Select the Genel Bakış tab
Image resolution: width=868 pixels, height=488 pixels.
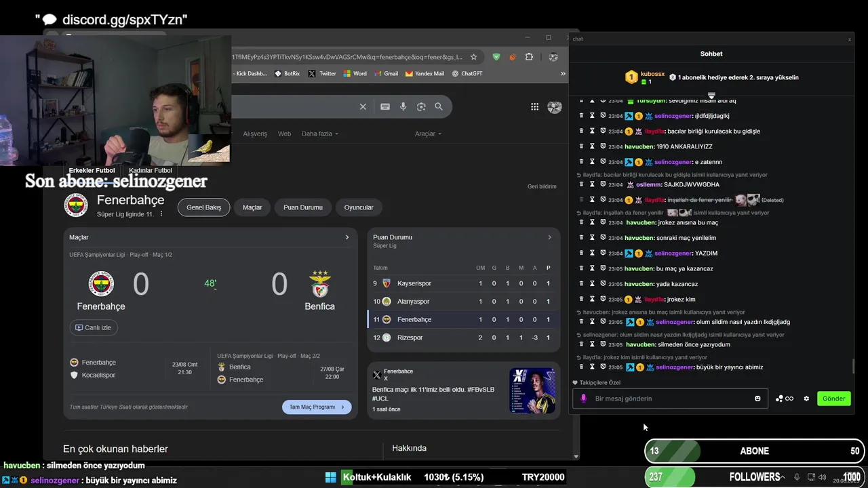203,207
